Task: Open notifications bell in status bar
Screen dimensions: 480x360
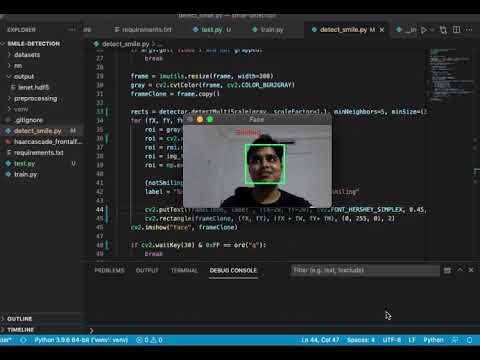Action: tap(469, 340)
